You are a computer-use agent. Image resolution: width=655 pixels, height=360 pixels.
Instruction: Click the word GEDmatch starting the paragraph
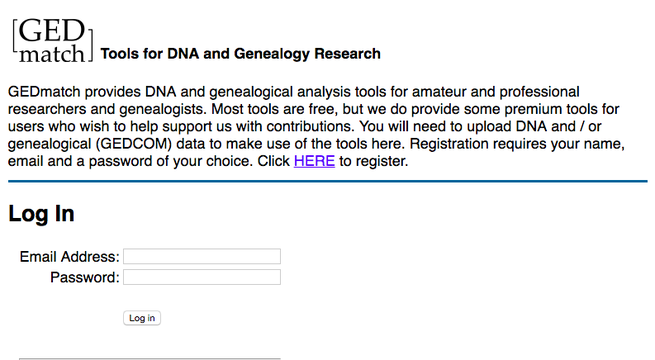[x=44, y=92]
